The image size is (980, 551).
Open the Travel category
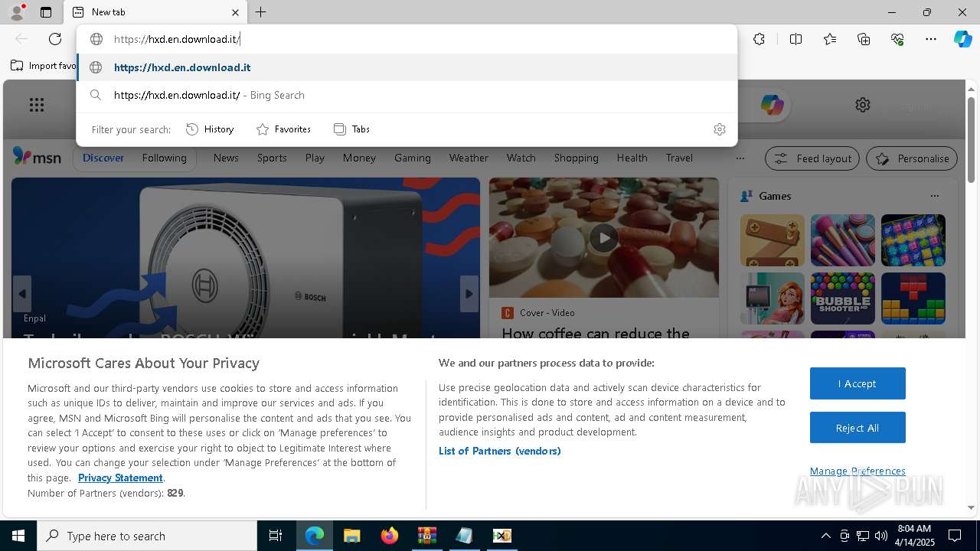pos(679,158)
